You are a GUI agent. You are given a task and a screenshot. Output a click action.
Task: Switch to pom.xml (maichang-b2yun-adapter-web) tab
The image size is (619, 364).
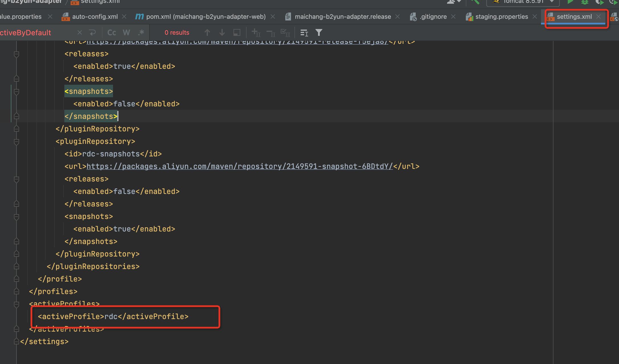200,17
